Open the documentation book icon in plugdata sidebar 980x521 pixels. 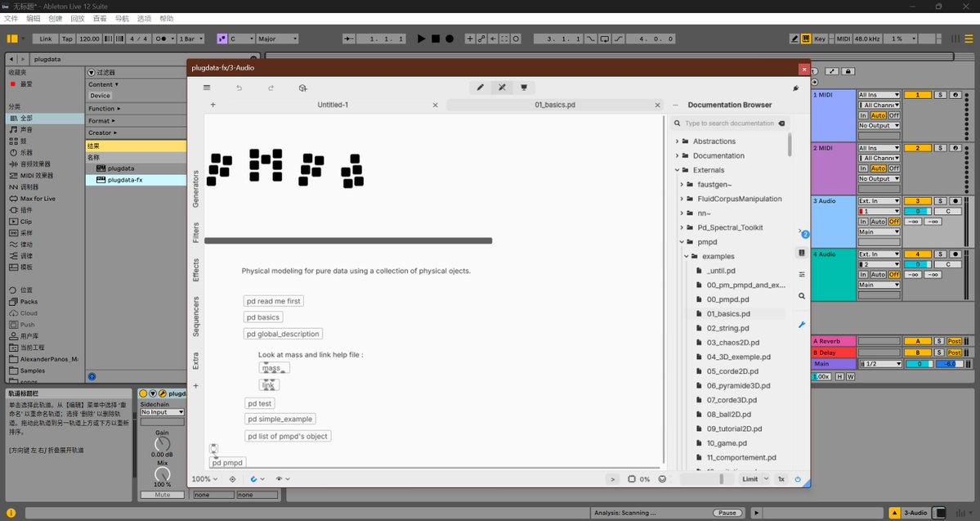pos(802,253)
